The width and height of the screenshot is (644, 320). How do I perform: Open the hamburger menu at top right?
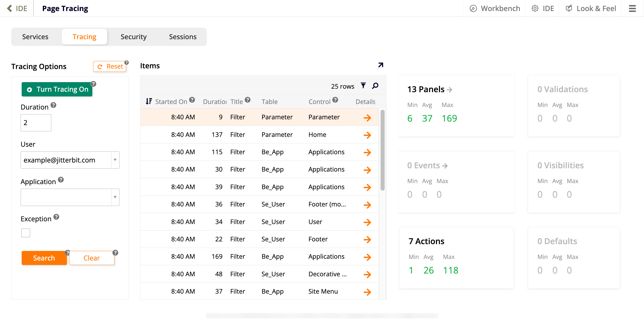[632, 8]
